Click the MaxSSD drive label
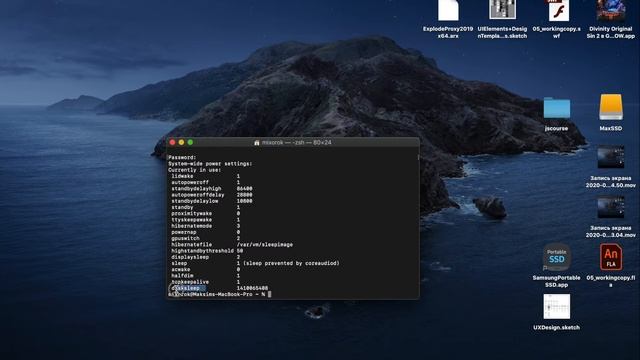640x360 pixels. [x=611, y=129]
